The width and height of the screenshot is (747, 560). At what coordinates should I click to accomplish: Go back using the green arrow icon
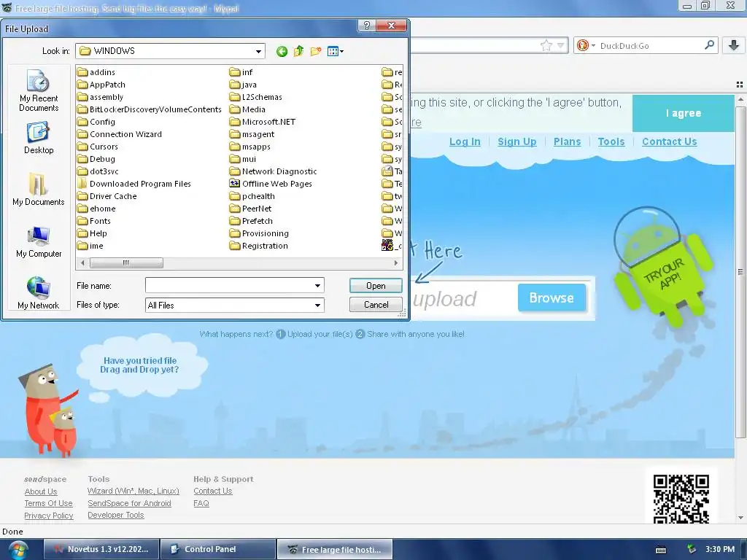[x=282, y=52]
